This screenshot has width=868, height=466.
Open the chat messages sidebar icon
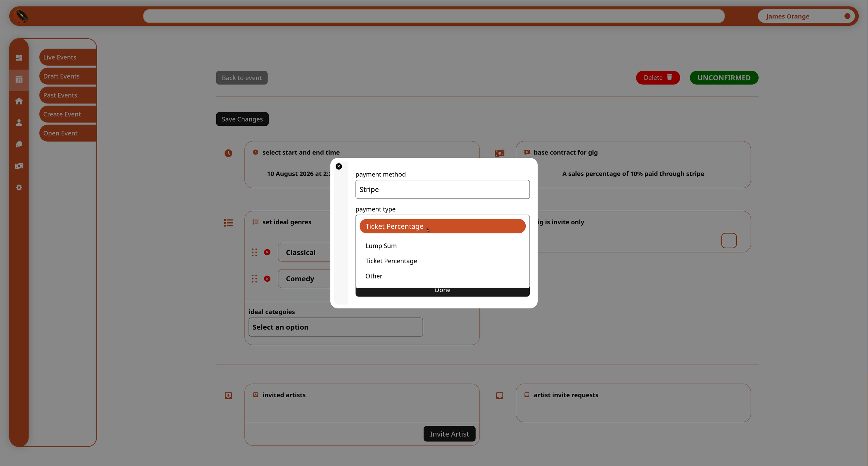(x=19, y=144)
